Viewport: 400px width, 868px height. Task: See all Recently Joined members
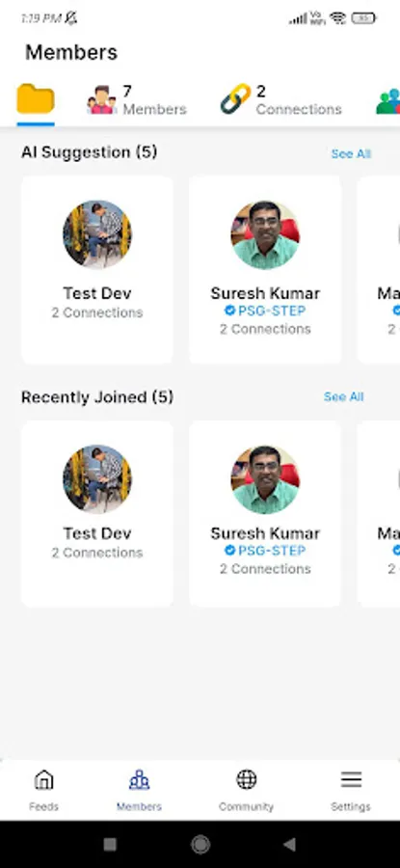tap(343, 397)
